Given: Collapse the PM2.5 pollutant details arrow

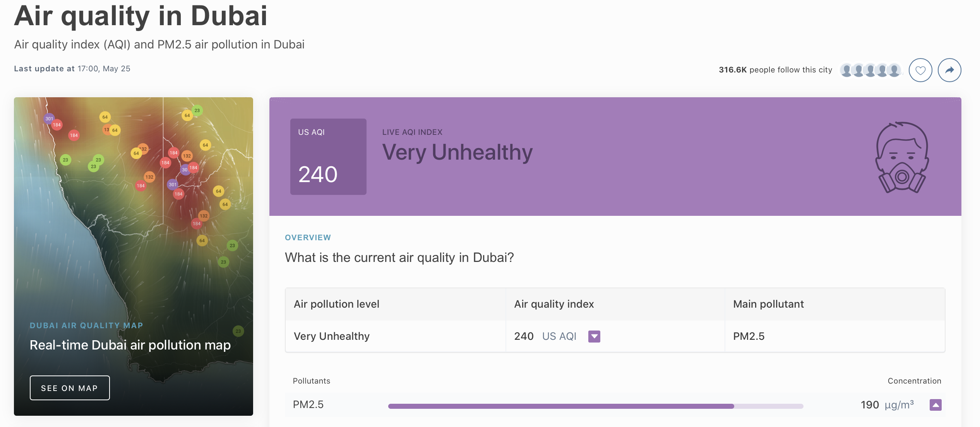Looking at the screenshot, I should coord(935,405).
